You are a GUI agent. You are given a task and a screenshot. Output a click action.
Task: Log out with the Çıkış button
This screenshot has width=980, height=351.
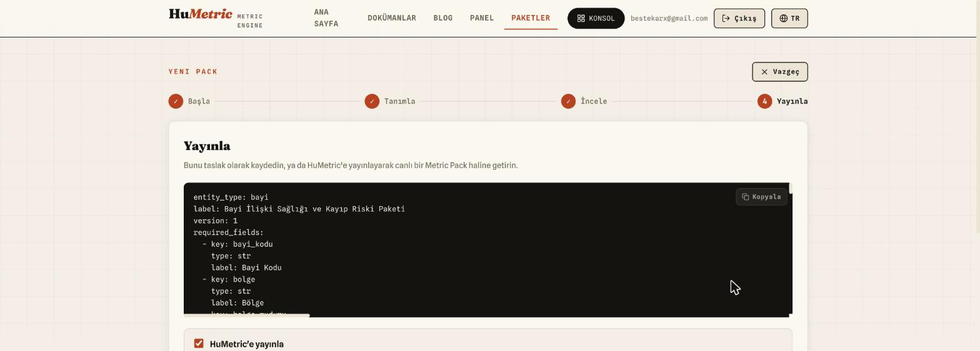tap(739, 18)
